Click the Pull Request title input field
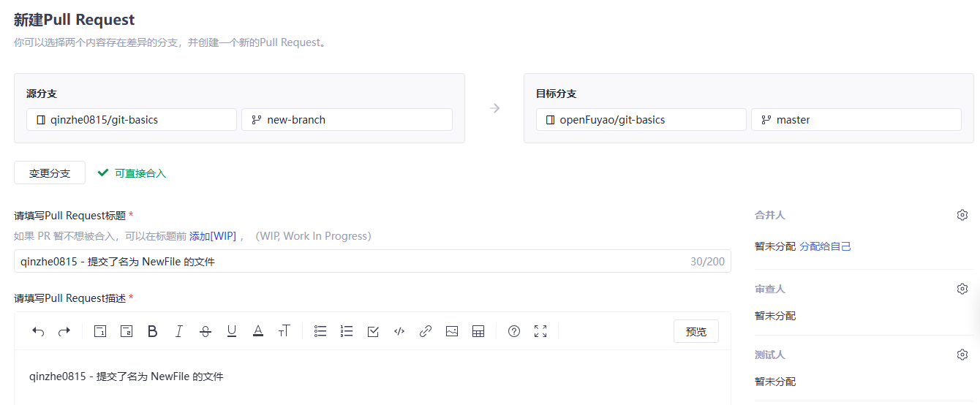980x405 pixels. (x=351, y=261)
